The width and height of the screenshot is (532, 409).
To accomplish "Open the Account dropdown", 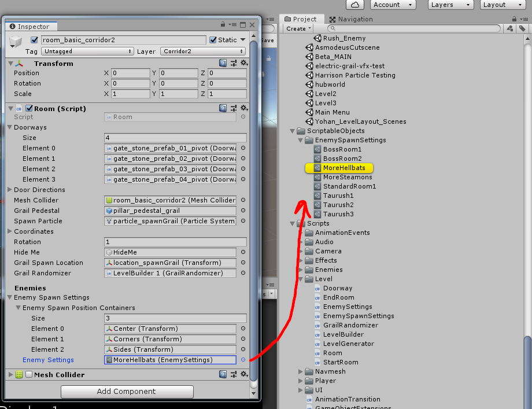I will point(393,5).
